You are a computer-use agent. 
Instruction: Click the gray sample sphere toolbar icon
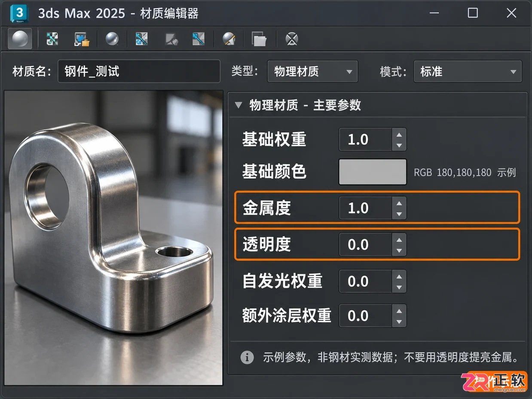20,39
